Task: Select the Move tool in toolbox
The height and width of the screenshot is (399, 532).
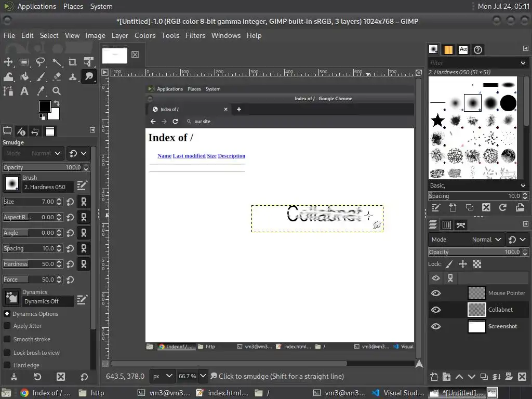Action: (8, 62)
